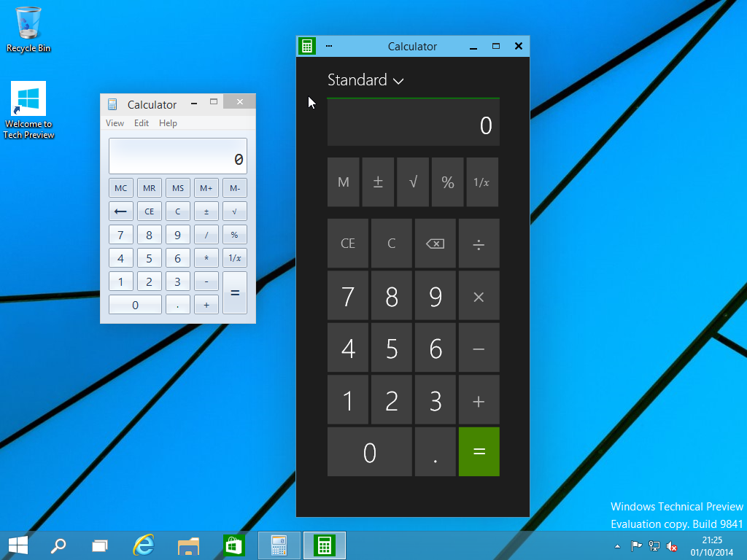Screen dimensions: 747x560
Task: Click the asterisk multiply key in classic Calculator
Action: coord(206,258)
